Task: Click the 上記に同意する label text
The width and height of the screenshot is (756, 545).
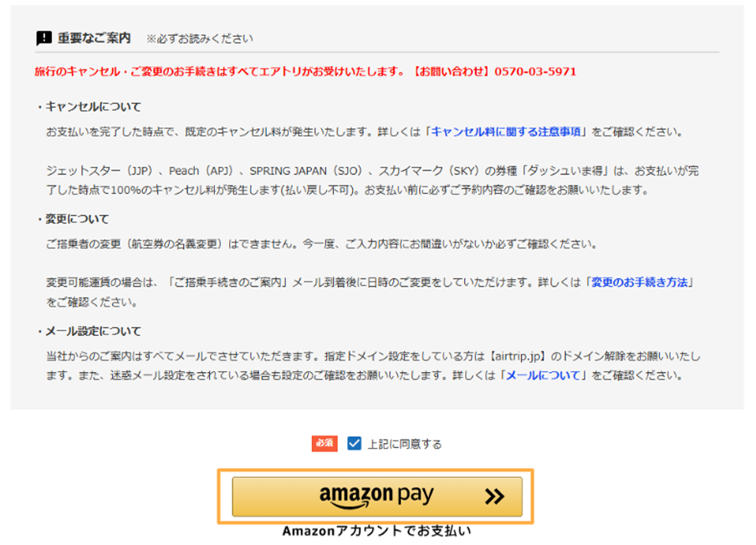Action: coord(405,444)
